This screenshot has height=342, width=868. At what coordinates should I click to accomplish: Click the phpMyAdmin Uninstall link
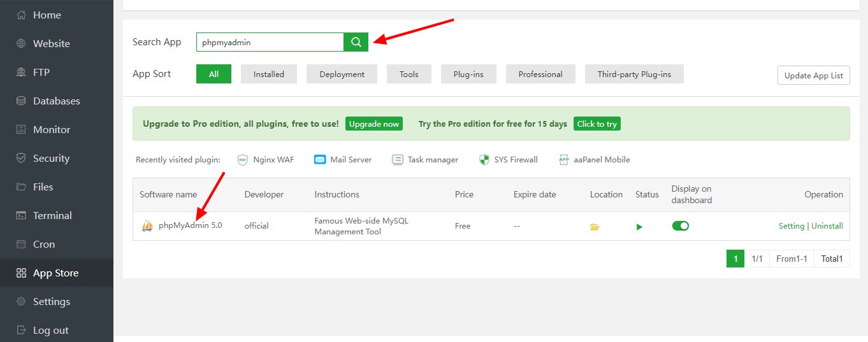pyautogui.click(x=827, y=226)
